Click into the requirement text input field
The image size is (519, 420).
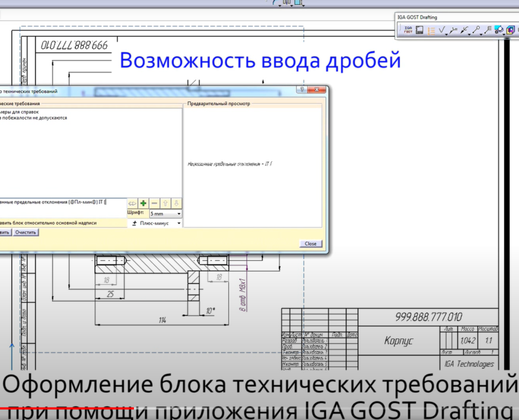click(x=63, y=208)
